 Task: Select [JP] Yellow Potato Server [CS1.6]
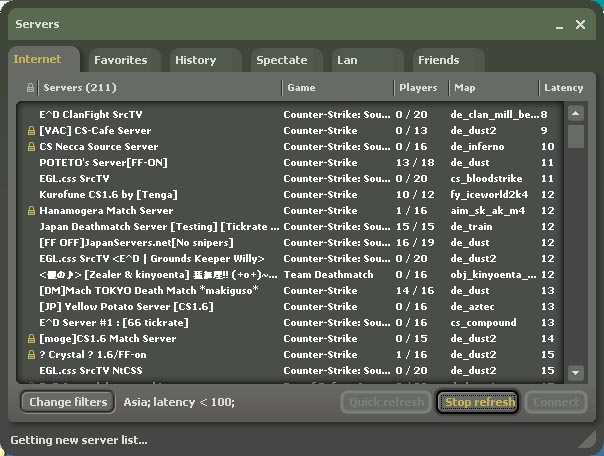[x=290, y=307]
